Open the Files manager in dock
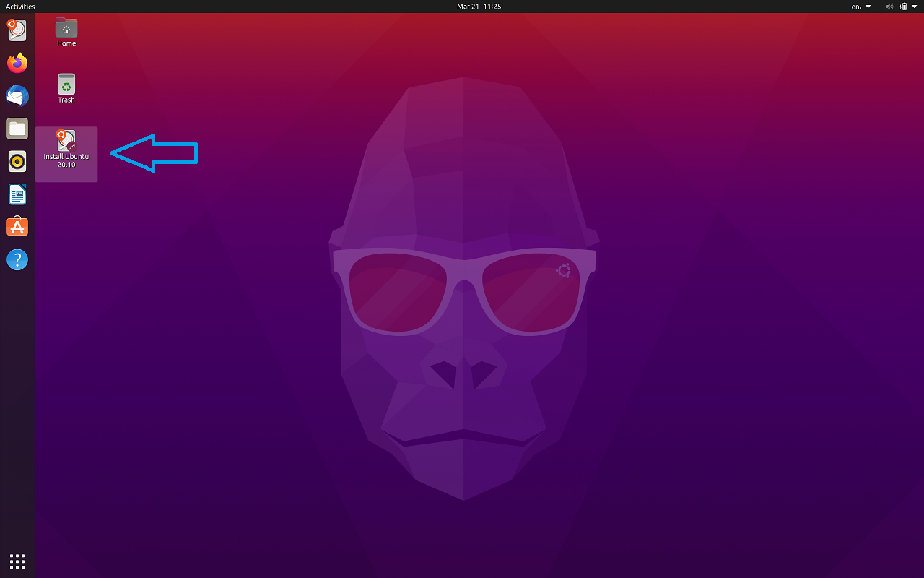The image size is (924, 578). pos(17,129)
